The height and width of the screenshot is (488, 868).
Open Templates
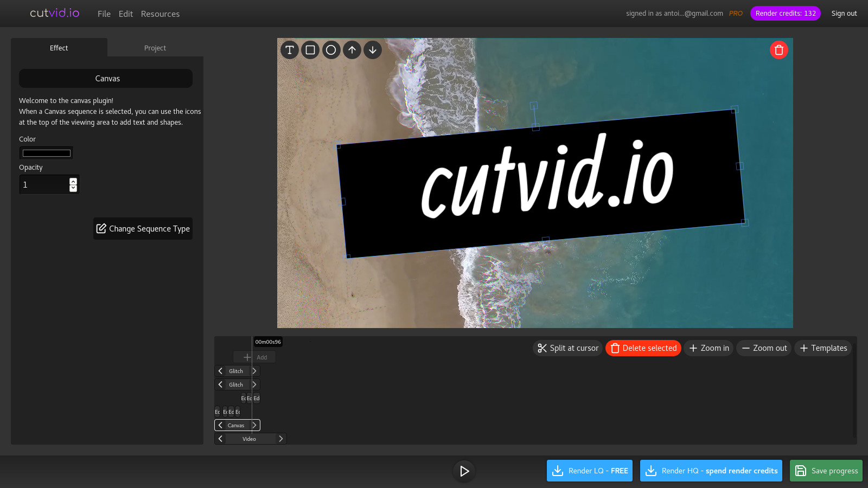823,348
